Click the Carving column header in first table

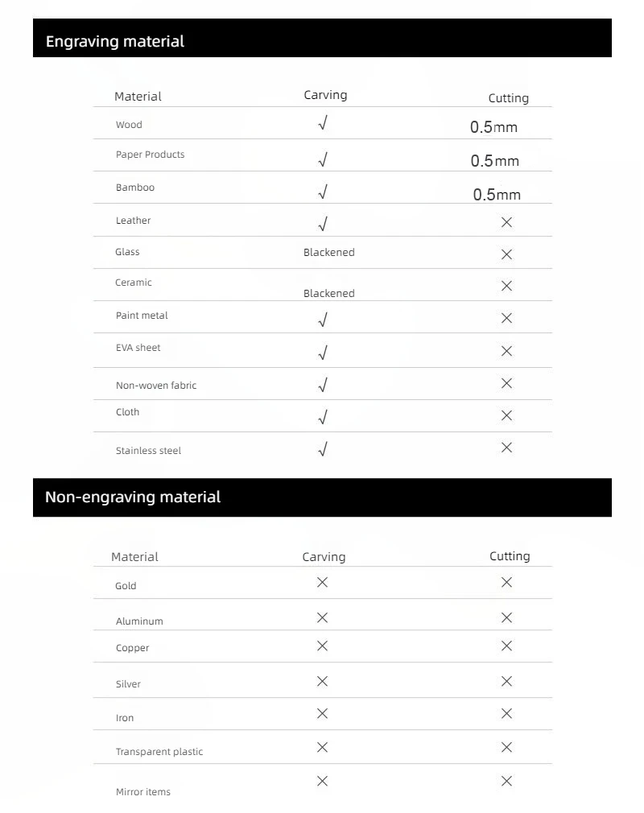click(x=325, y=96)
